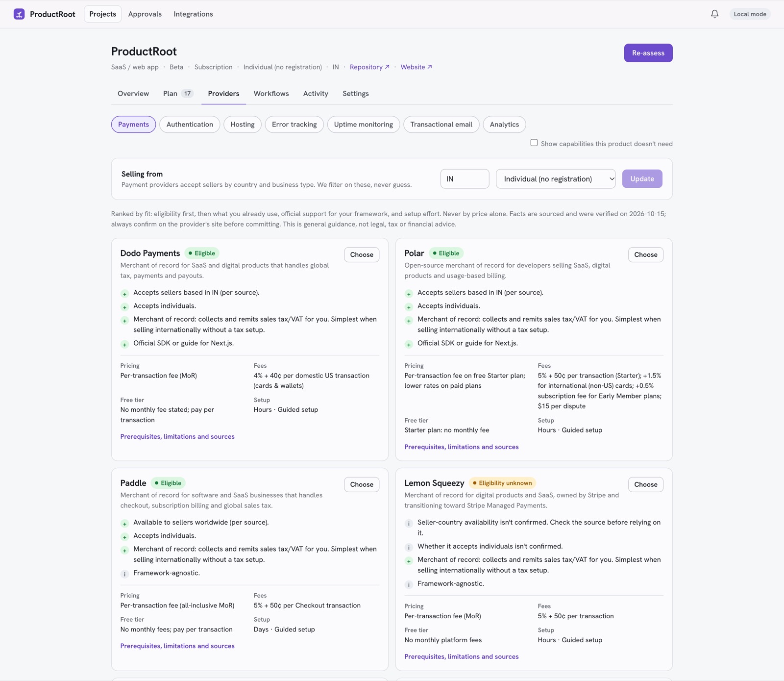Switch to the Plan tab

coord(178,94)
